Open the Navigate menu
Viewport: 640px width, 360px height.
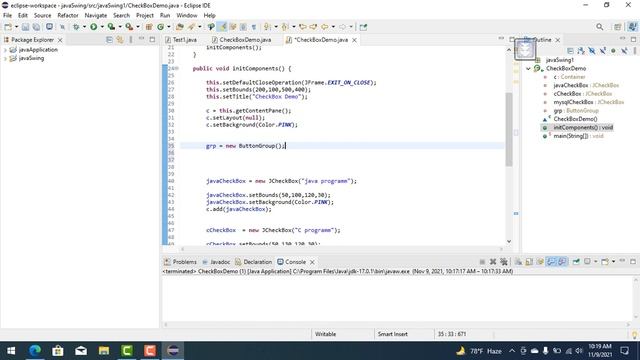96,16
